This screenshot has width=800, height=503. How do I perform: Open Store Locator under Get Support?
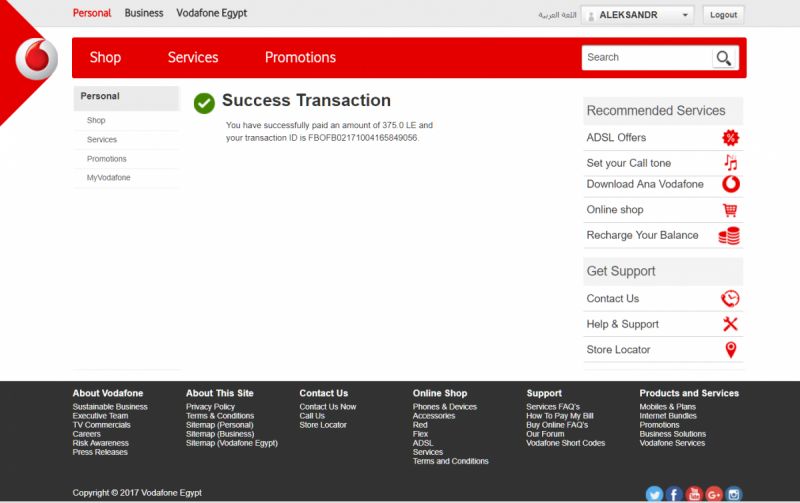click(x=618, y=350)
